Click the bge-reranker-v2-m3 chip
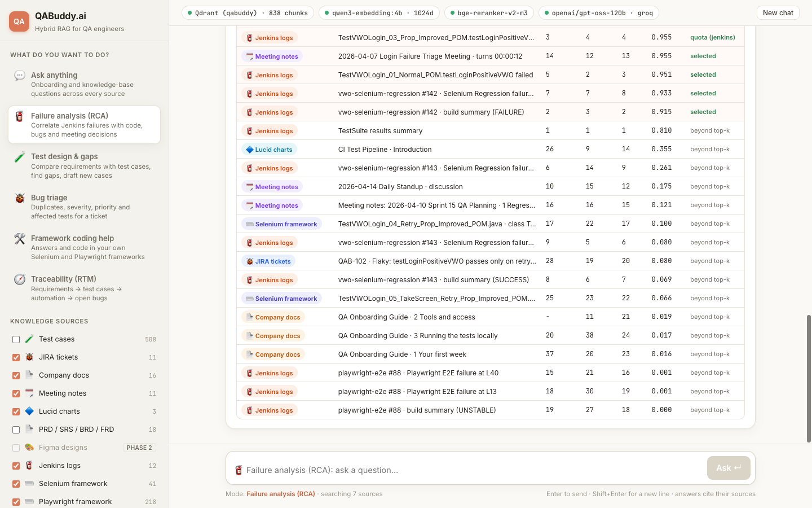Viewport: 812px width, 508px height. pos(489,13)
